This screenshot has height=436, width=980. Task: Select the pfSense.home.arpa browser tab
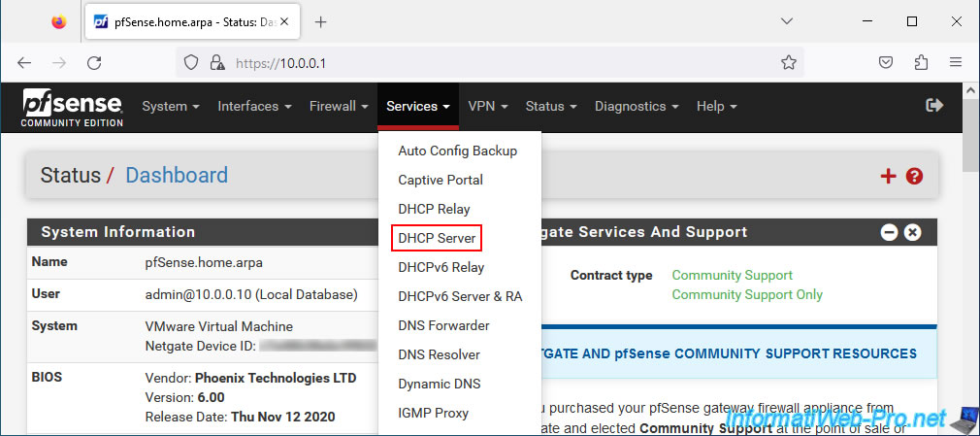tap(190, 22)
